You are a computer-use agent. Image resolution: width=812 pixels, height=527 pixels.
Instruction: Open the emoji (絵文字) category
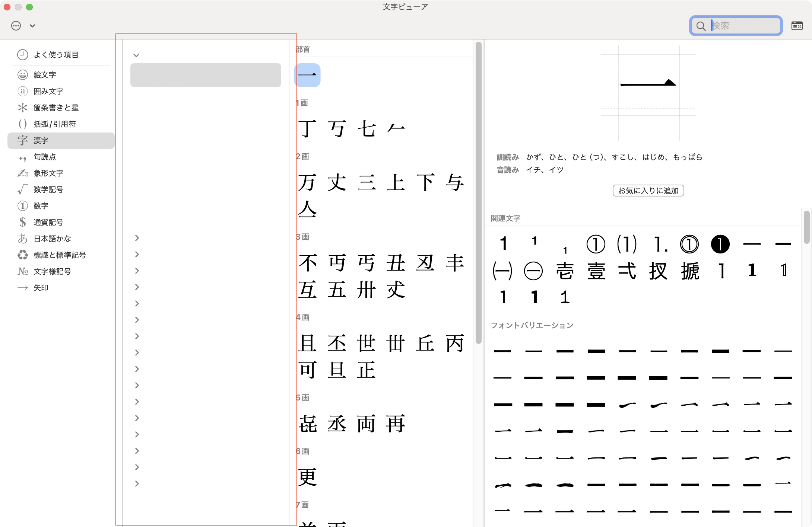click(45, 75)
